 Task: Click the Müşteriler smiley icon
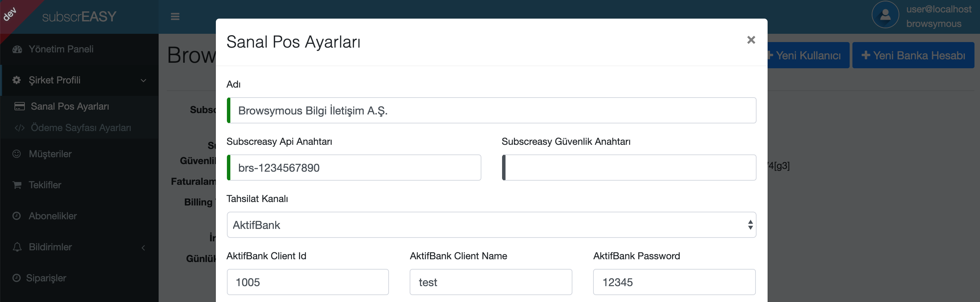(x=17, y=154)
